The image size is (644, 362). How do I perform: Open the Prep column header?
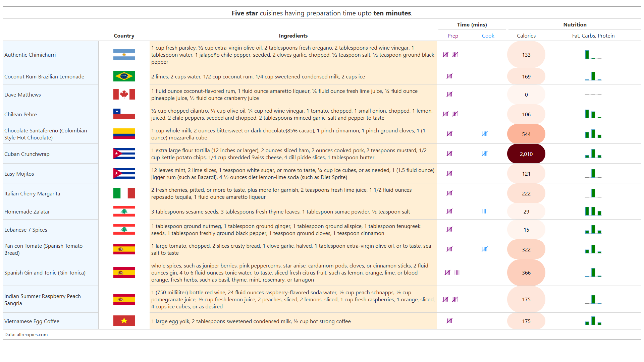452,36
